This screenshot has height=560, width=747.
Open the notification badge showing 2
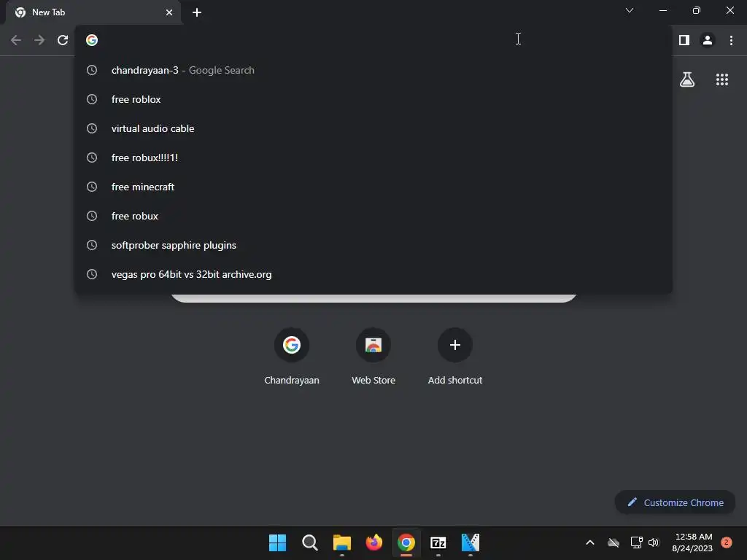[727, 542]
